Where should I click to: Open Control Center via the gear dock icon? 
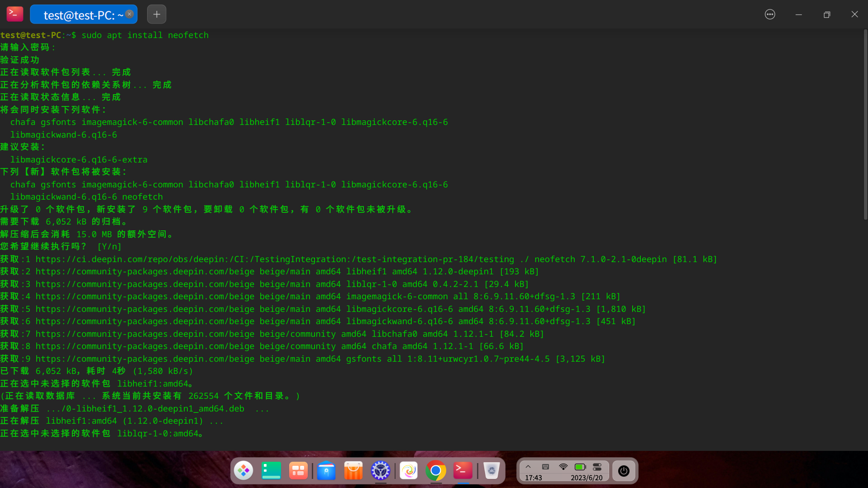point(380,471)
